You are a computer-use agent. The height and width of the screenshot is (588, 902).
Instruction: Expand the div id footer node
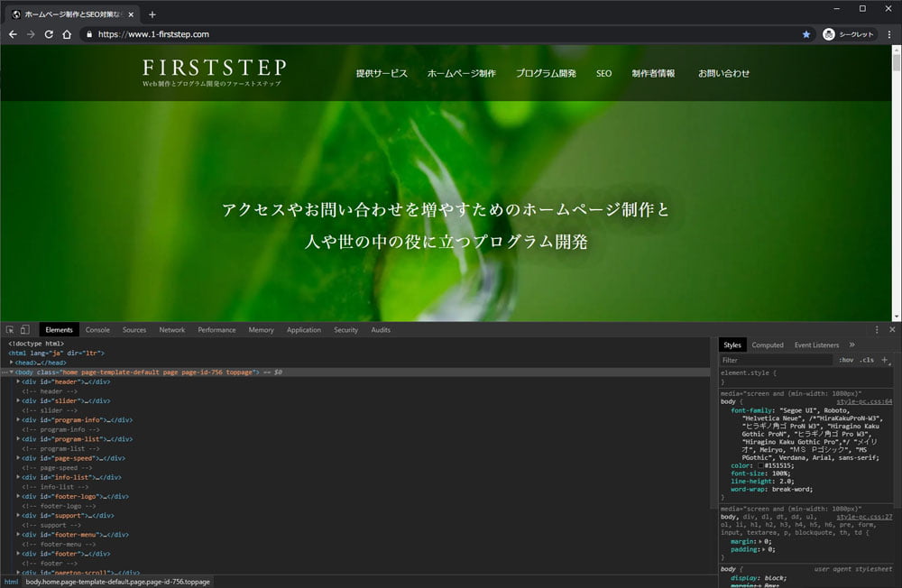click(18, 554)
